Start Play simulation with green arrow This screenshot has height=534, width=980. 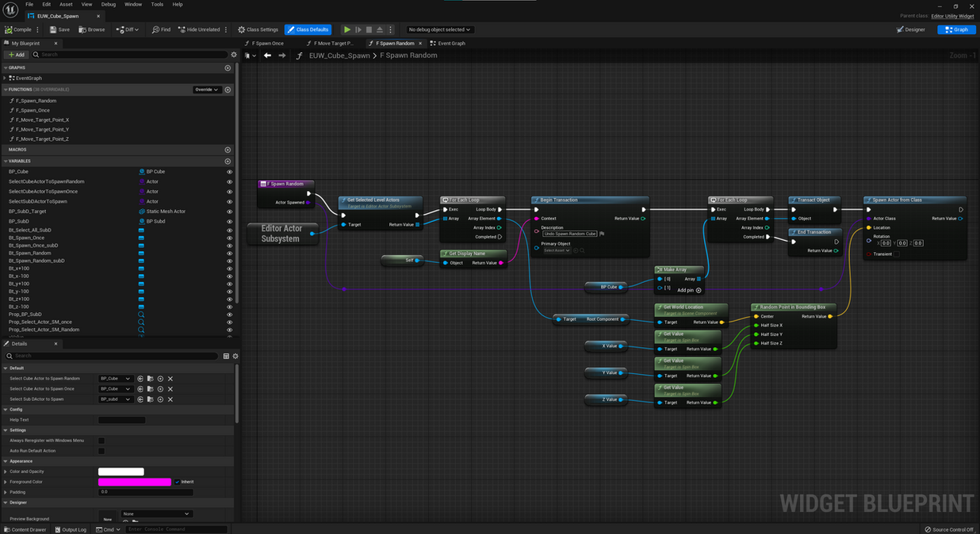click(x=347, y=29)
